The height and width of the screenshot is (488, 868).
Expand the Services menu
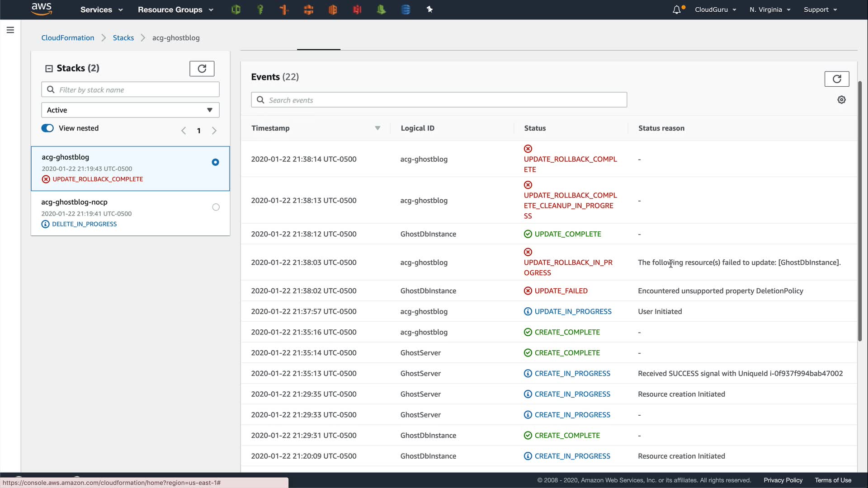[x=101, y=9]
